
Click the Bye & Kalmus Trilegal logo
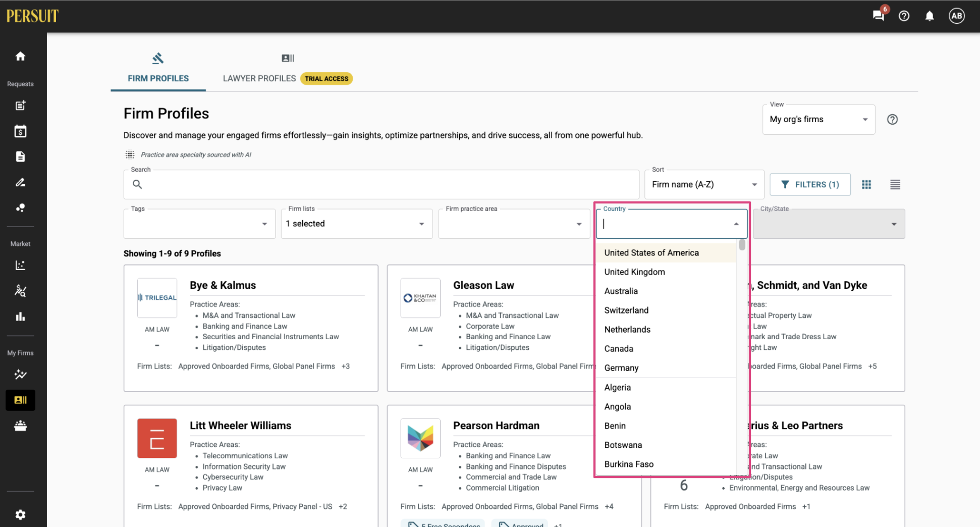pyautogui.click(x=157, y=298)
